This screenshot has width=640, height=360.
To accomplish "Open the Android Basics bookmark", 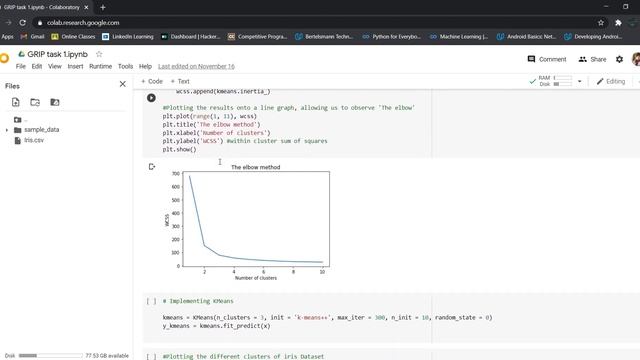I will point(526,37).
